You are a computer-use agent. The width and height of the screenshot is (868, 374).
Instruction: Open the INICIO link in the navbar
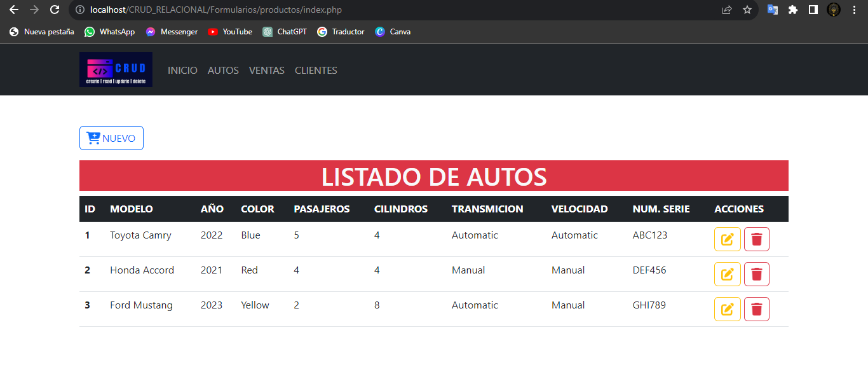182,70
